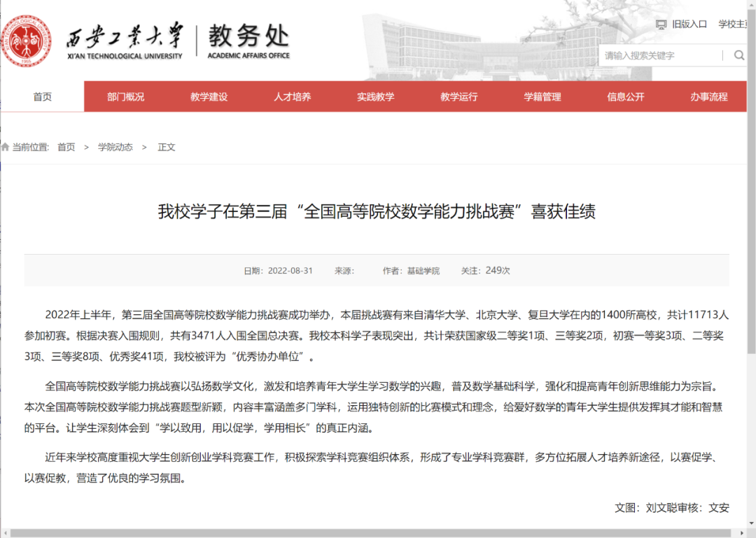The width and height of the screenshot is (756, 538).
Task: Click the home icon before 当前位置
Action: click(6, 147)
